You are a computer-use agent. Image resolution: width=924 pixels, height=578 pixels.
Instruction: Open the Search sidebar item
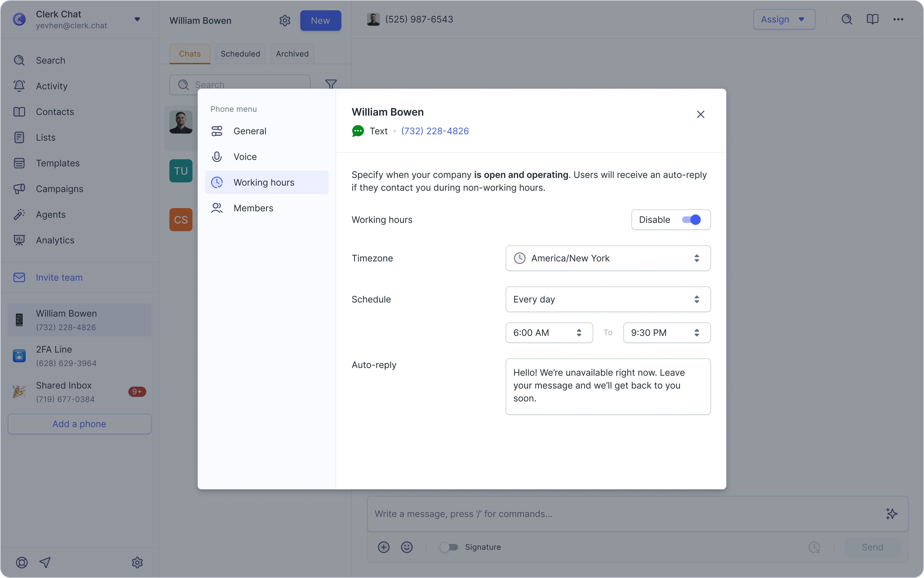(80, 60)
